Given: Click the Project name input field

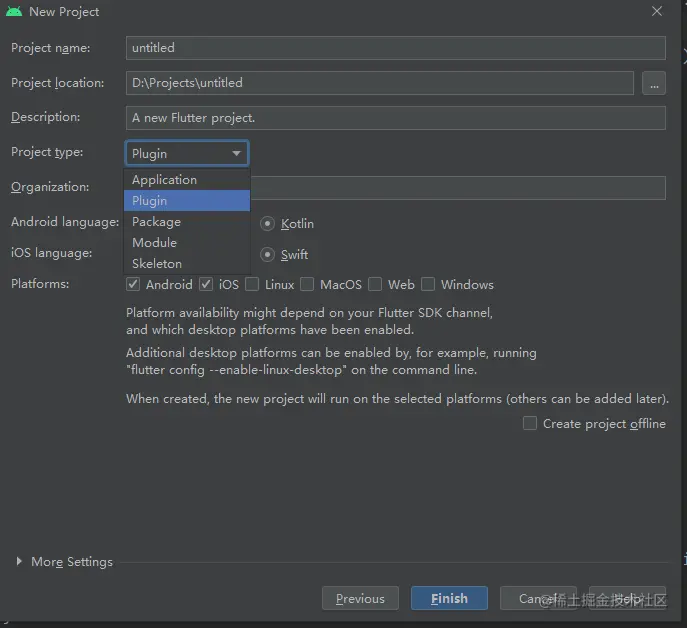Looking at the screenshot, I should pos(396,48).
